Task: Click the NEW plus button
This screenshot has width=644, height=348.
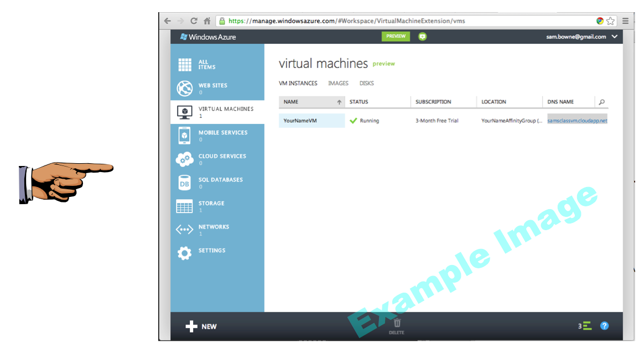Action: coord(201,326)
